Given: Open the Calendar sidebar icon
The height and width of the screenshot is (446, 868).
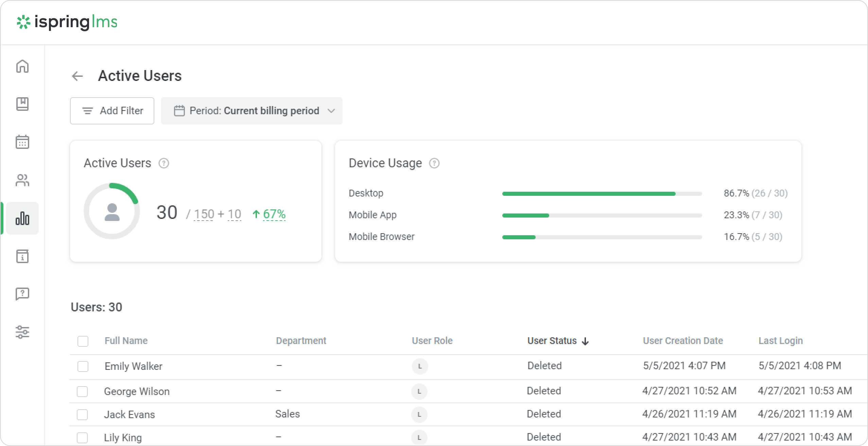Looking at the screenshot, I should (22, 142).
